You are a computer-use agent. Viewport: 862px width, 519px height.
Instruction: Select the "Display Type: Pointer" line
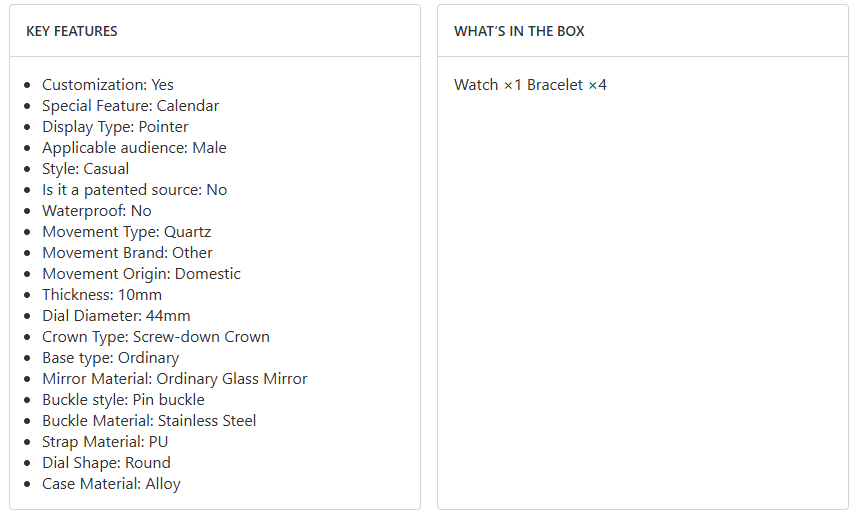click(115, 127)
